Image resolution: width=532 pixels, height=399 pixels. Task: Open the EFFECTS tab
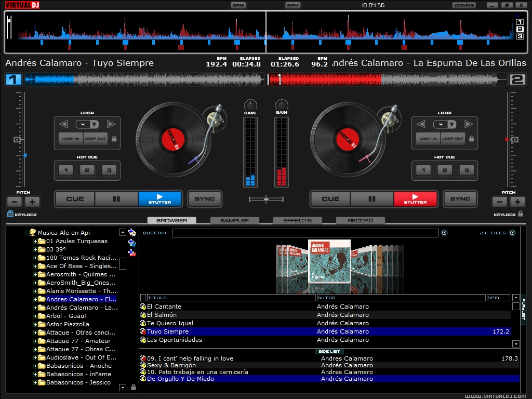(x=297, y=220)
